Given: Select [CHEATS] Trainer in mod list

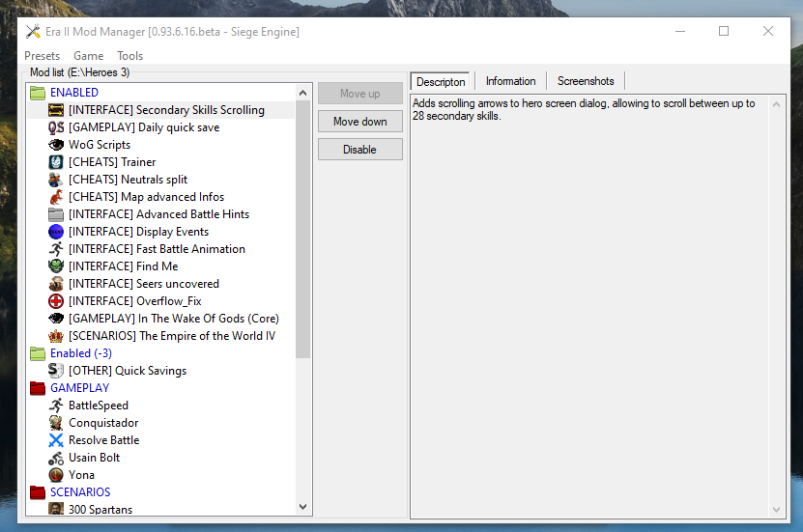Looking at the screenshot, I should tap(112, 162).
